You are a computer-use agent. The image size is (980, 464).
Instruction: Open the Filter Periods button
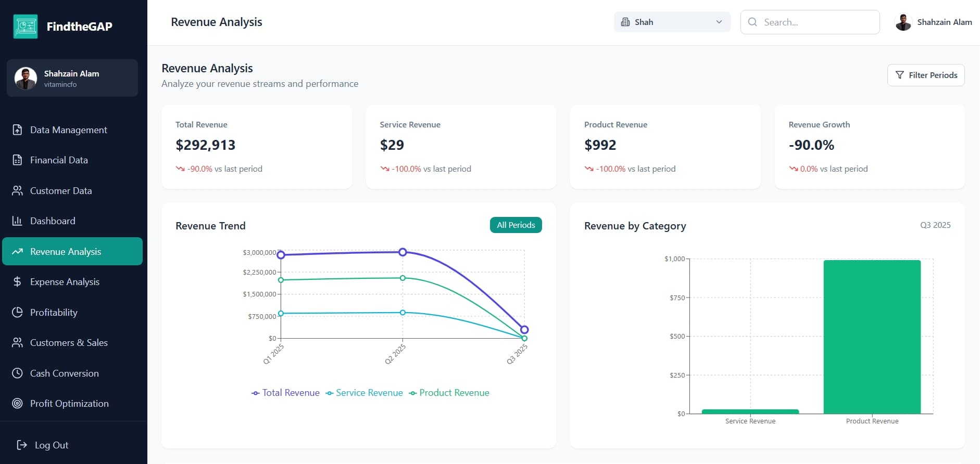(926, 75)
